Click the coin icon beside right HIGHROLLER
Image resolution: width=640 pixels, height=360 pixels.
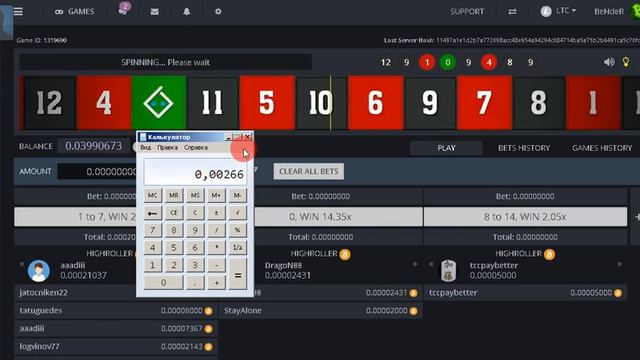point(549,254)
